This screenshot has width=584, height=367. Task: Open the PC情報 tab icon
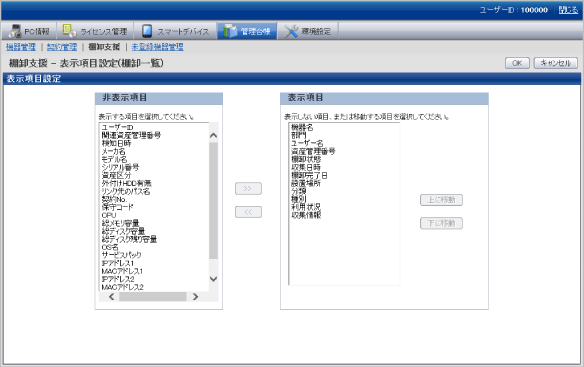15,31
